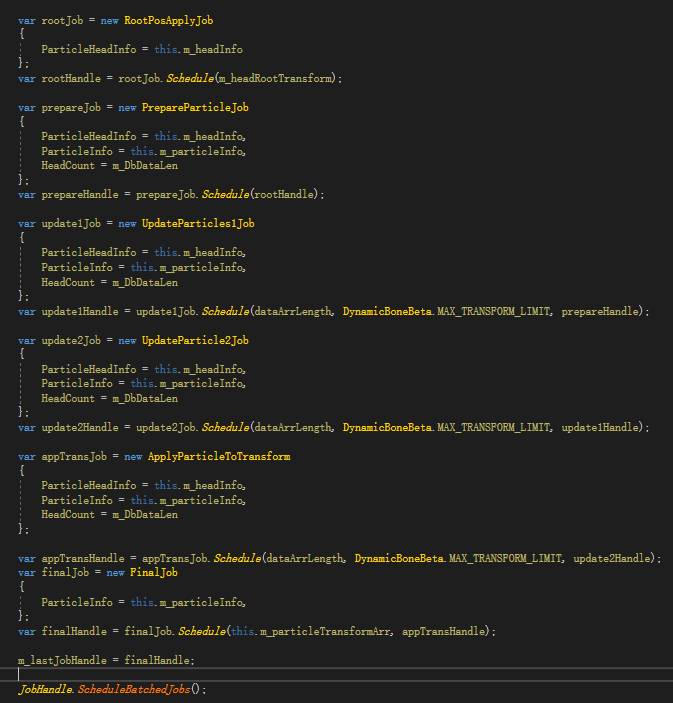This screenshot has width=673, height=703.
Task: Click prepareJob in 'var prepareJob = new'
Action: (71, 108)
